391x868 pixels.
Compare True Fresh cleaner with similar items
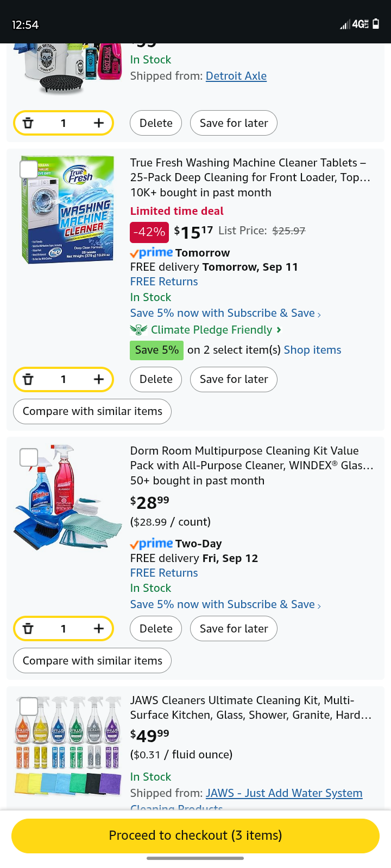tap(92, 411)
